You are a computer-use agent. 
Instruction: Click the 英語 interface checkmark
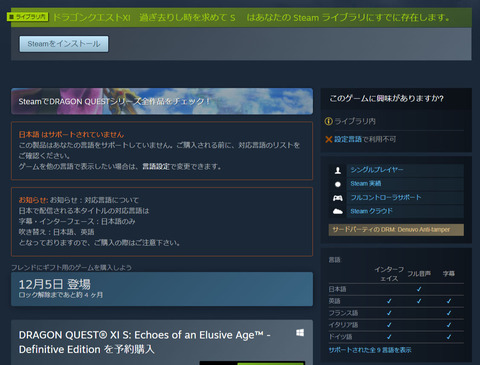pyautogui.click(x=389, y=301)
